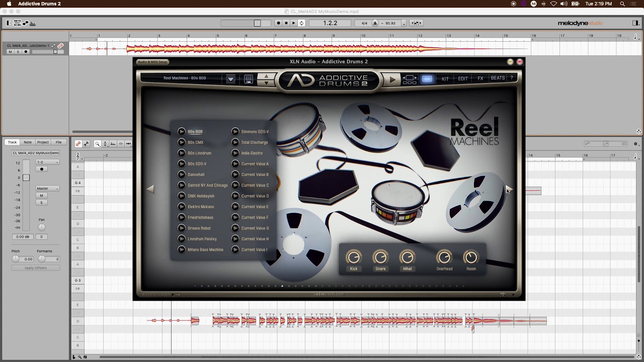Switch to the EDIT page
Screen dimensions: 644x362
[463, 79]
